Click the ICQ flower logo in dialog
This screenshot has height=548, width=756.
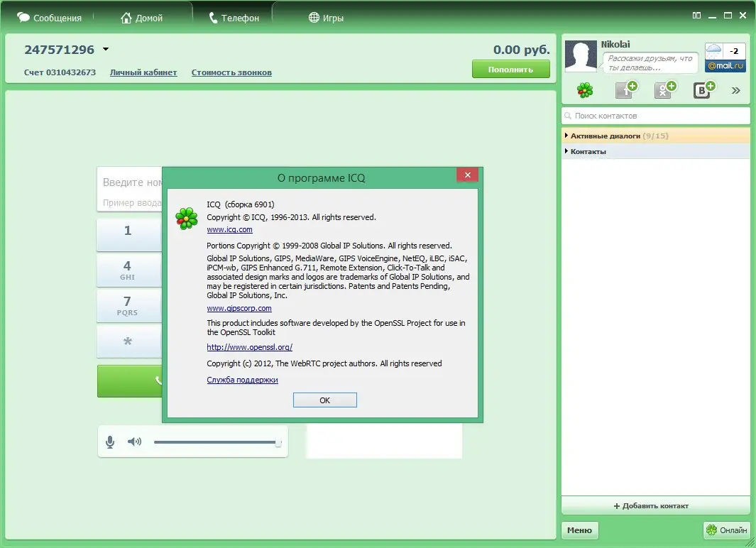tap(187, 219)
